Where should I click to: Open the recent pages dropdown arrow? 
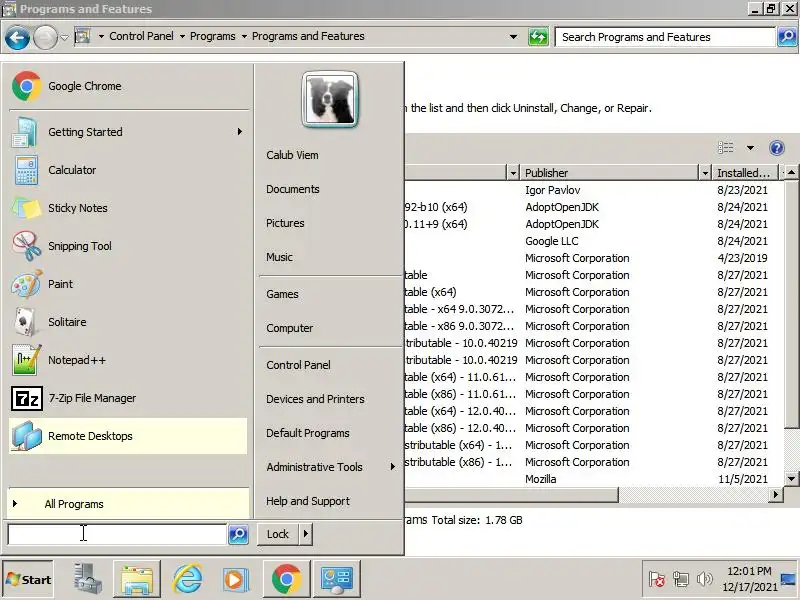[x=64, y=37]
